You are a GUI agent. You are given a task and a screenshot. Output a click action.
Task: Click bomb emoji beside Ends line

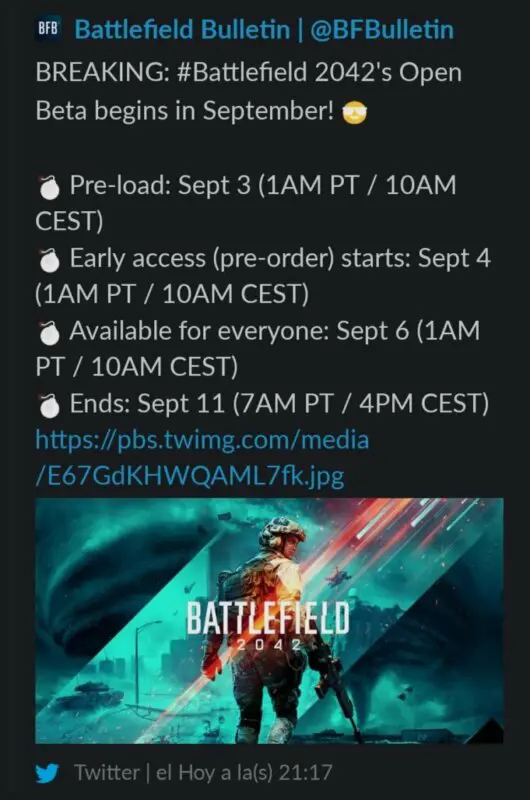49,406
